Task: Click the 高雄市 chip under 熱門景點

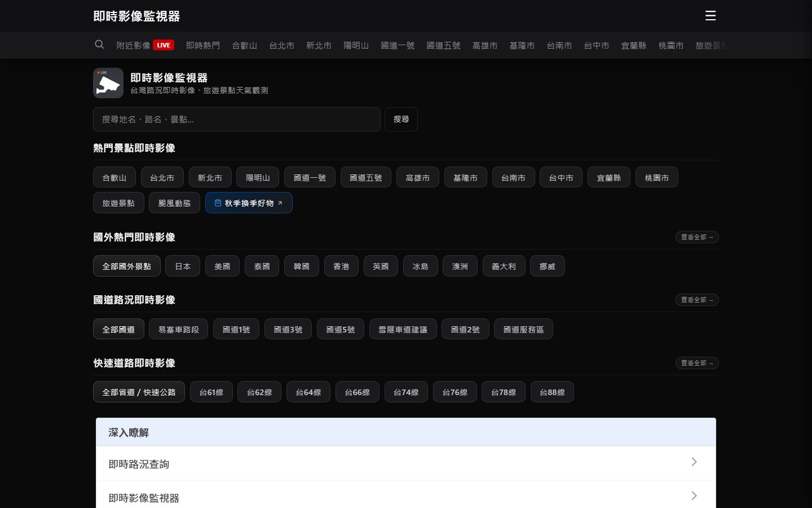Action: pos(418,177)
